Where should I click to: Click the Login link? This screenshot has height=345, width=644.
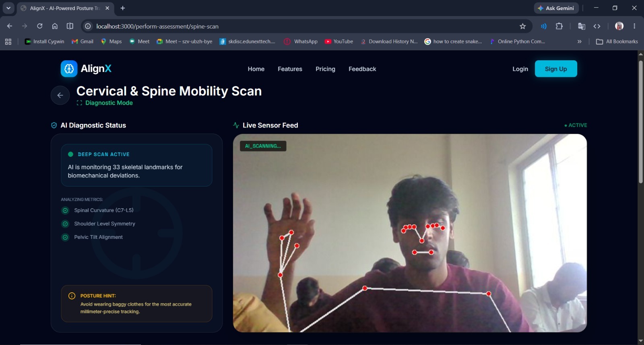tap(520, 69)
